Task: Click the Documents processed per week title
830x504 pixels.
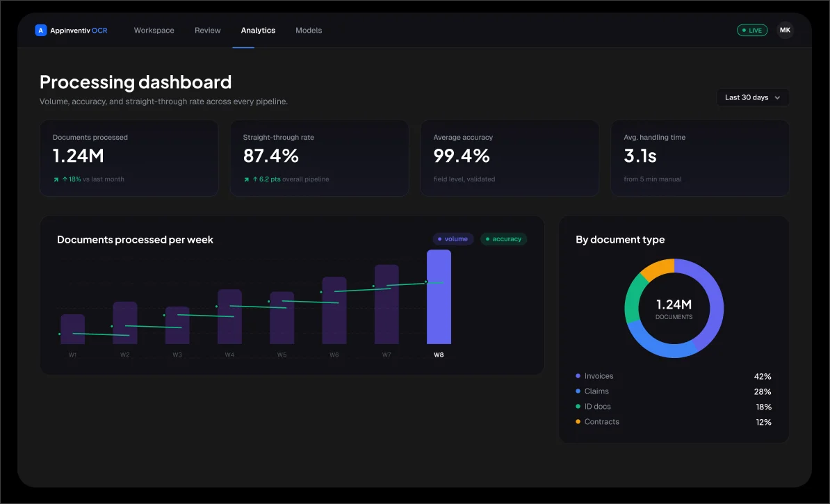Action: 135,240
